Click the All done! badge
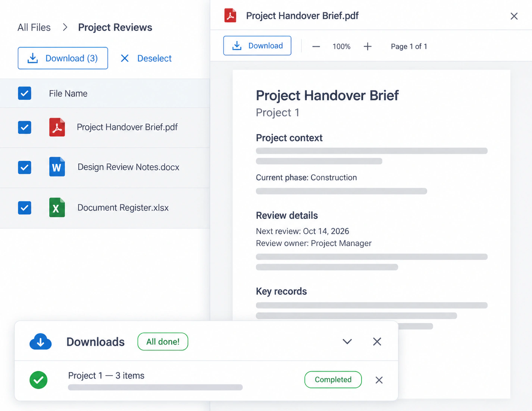The width and height of the screenshot is (532, 411). tap(163, 342)
